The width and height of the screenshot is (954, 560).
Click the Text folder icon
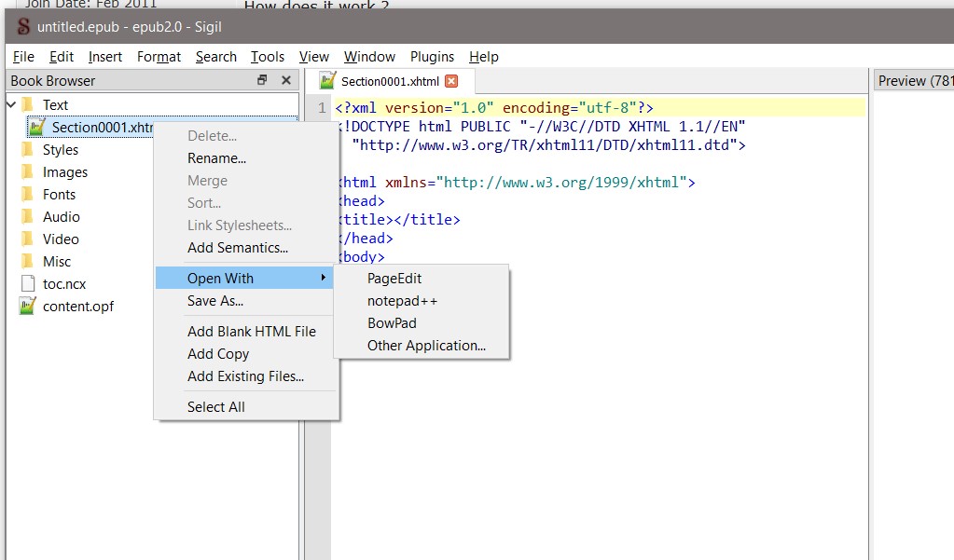pos(27,104)
